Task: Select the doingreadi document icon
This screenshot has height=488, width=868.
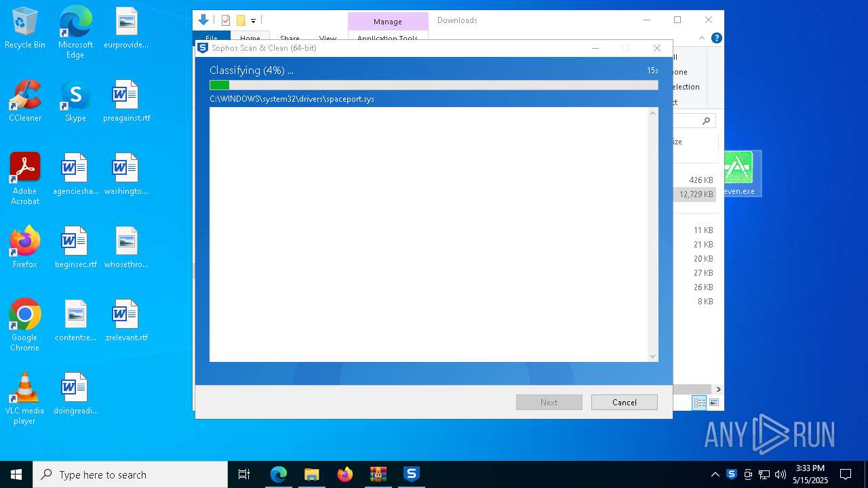Action: (75, 394)
